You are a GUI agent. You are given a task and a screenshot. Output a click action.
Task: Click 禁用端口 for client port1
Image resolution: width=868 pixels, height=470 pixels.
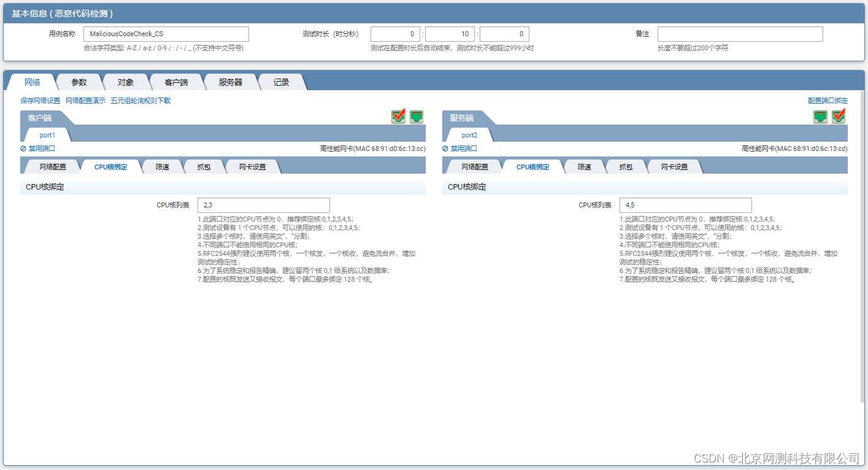pos(37,148)
